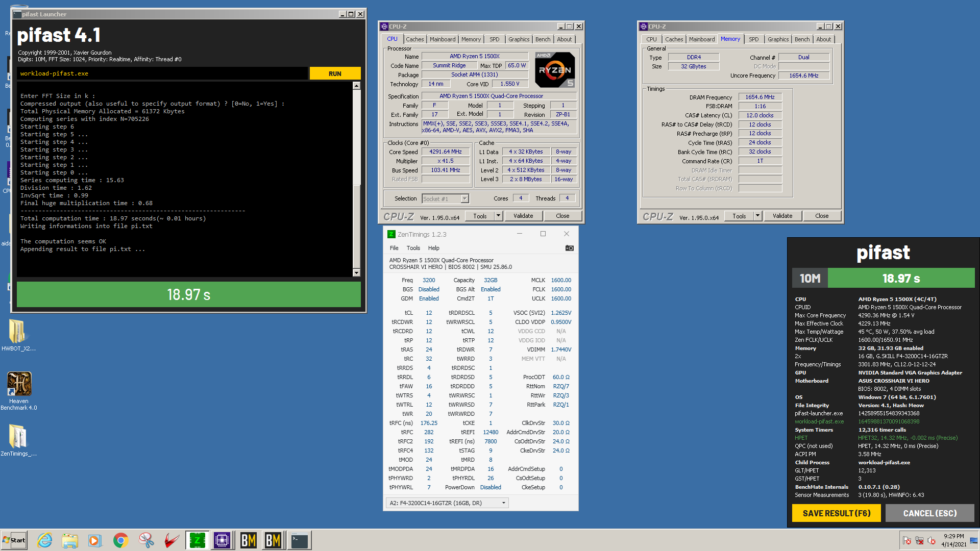The height and width of the screenshot is (551, 980).
Task: Expand the A2: F4-3200C14-16GTZR module dropdown
Action: tap(447, 503)
